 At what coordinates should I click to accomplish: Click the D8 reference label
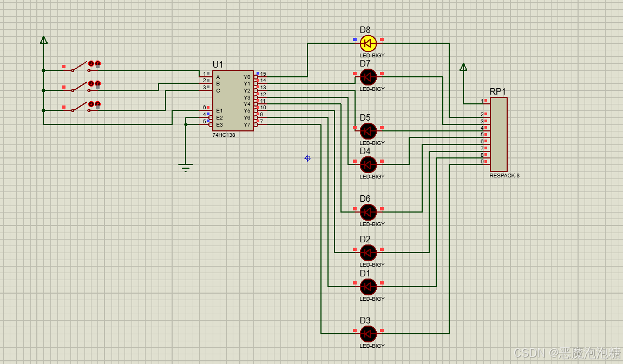[365, 30]
